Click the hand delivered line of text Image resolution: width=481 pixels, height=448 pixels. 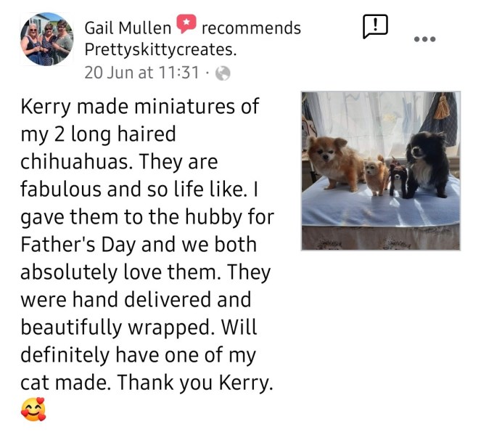[136, 299]
